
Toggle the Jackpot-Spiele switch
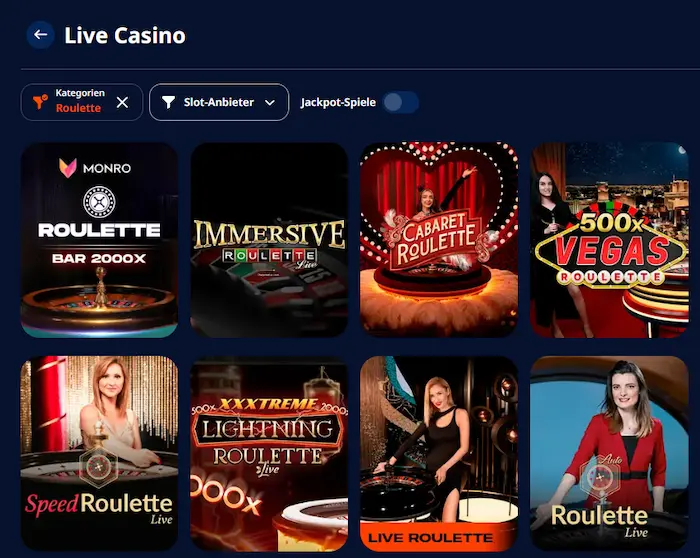(400, 102)
